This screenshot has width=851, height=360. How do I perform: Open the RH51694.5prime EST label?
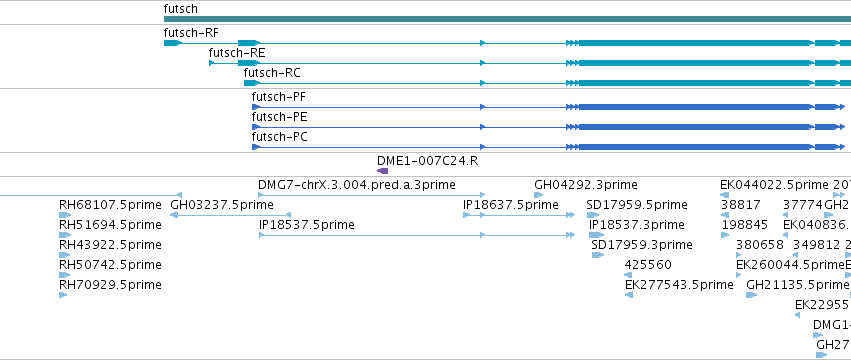tap(110, 225)
